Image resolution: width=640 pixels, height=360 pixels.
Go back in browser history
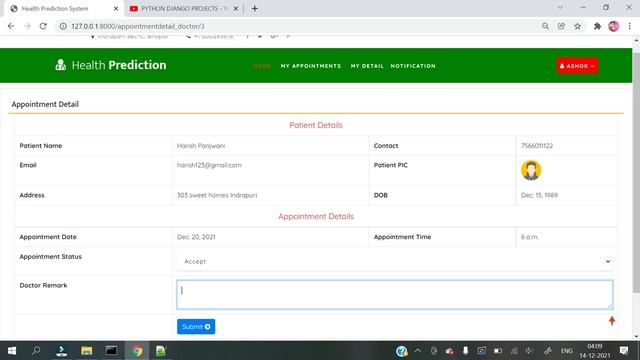(x=11, y=26)
